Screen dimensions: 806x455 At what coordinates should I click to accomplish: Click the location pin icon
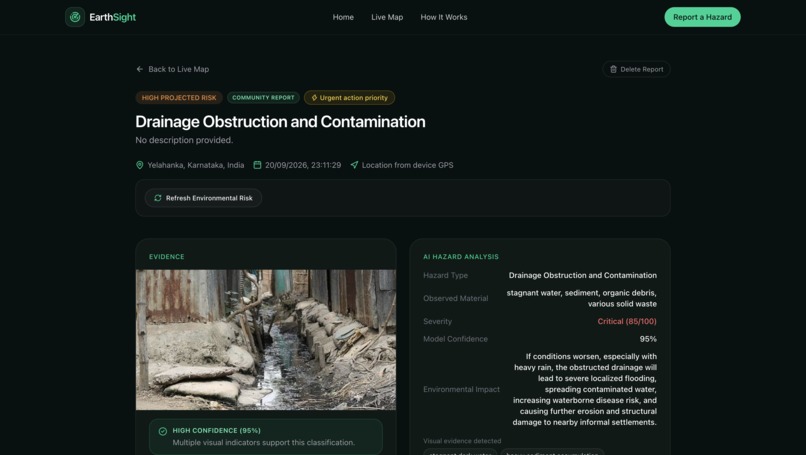coord(139,165)
